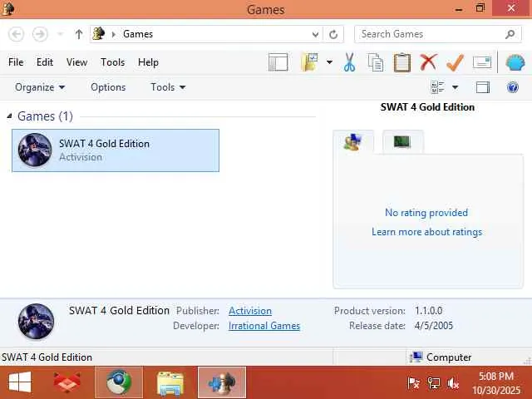The width and height of the screenshot is (532, 399).
Task: Click the Cut scissors icon
Action: (349, 62)
